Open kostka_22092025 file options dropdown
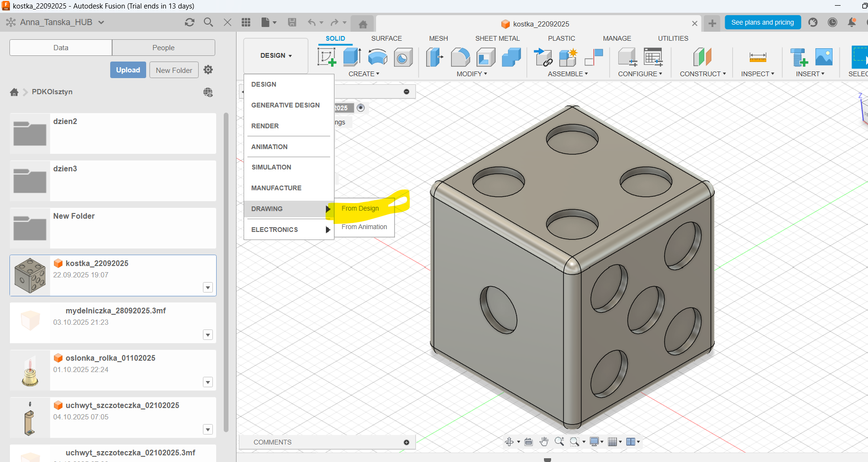The image size is (868, 462). pos(208,287)
